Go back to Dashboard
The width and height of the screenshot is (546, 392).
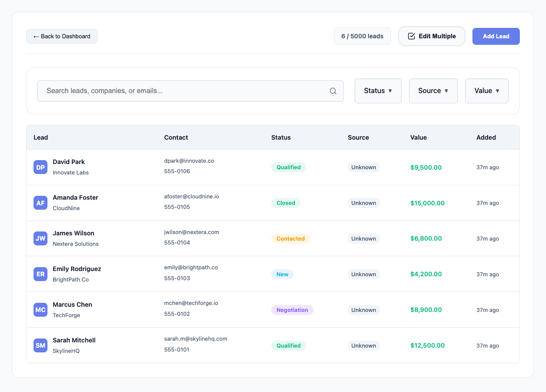[62, 36]
